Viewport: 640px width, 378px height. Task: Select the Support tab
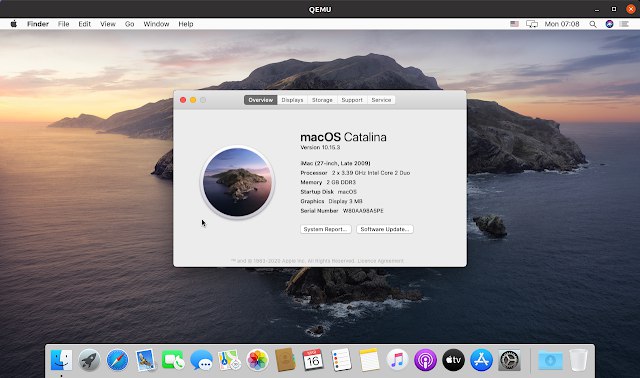click(x=352, y=100)
